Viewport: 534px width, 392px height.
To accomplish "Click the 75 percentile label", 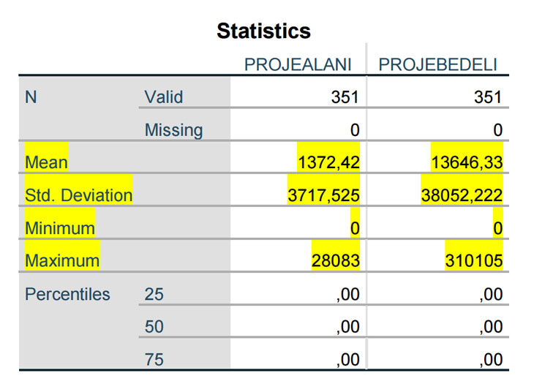I will pos(154,360).
